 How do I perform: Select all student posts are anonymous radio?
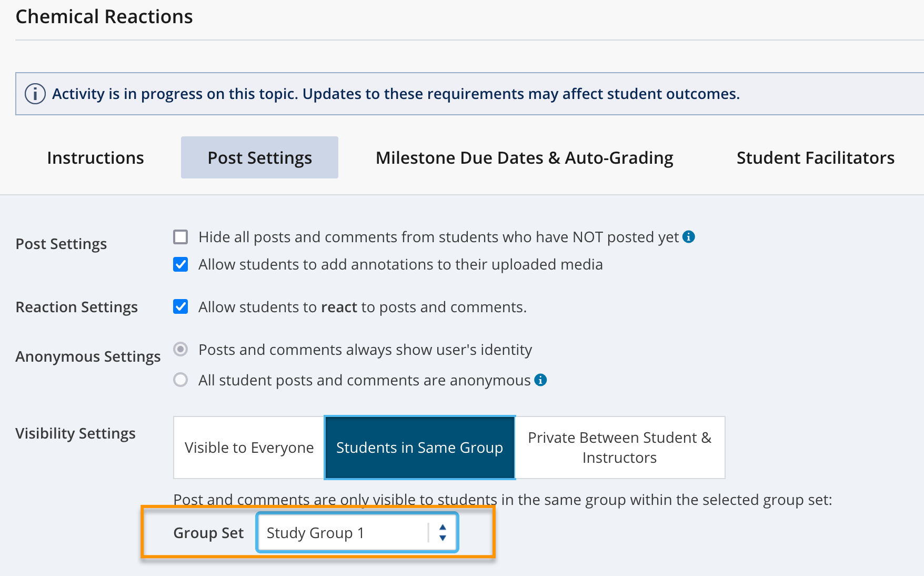coord(180,380)
